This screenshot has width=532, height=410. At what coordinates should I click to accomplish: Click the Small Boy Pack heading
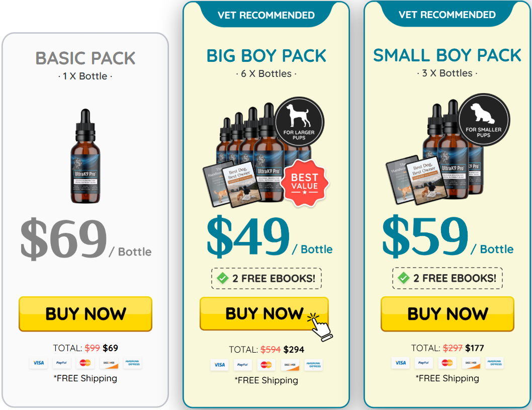click(447, 55)
